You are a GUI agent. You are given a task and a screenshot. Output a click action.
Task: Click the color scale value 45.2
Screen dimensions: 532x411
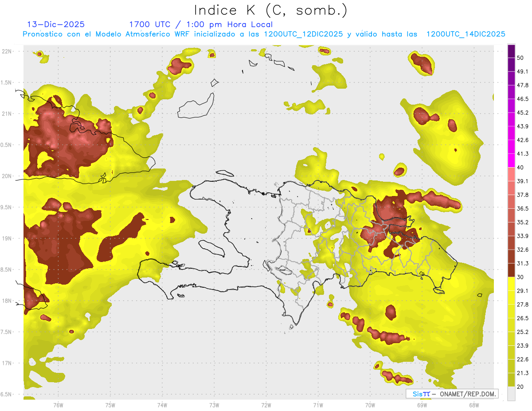point(523,113)
